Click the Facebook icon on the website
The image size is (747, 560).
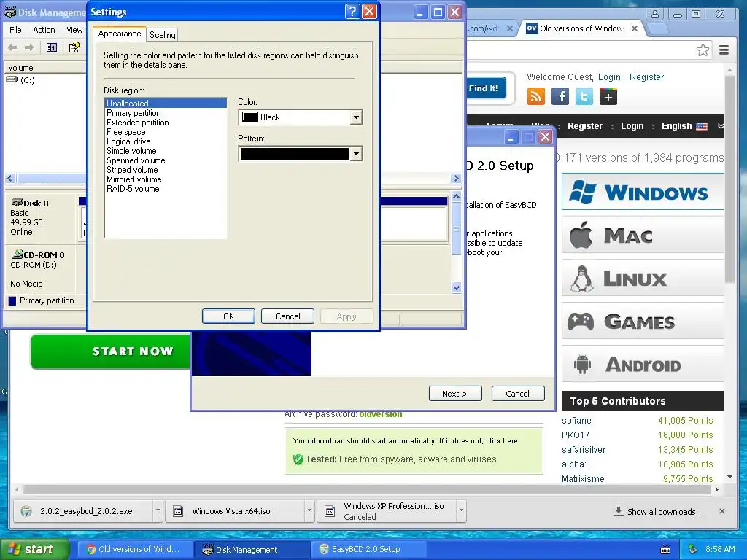click(560, 96)
